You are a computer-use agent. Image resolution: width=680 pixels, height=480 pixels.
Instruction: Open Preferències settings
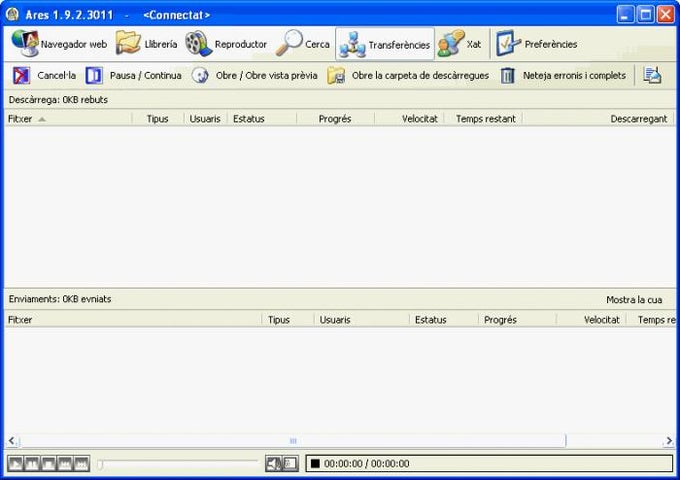(537, 44)
